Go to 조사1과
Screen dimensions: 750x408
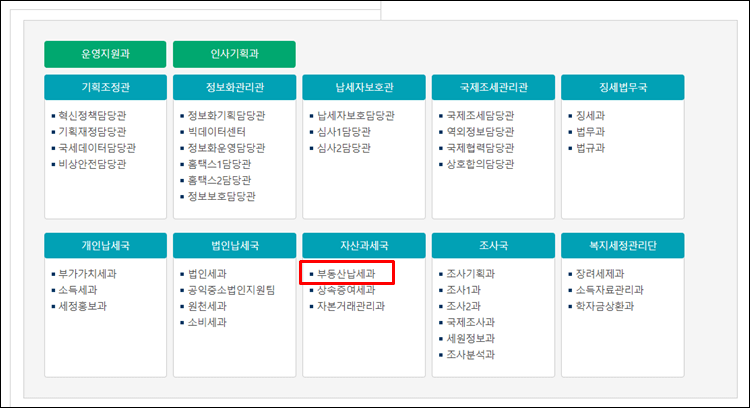click(463, 290)
